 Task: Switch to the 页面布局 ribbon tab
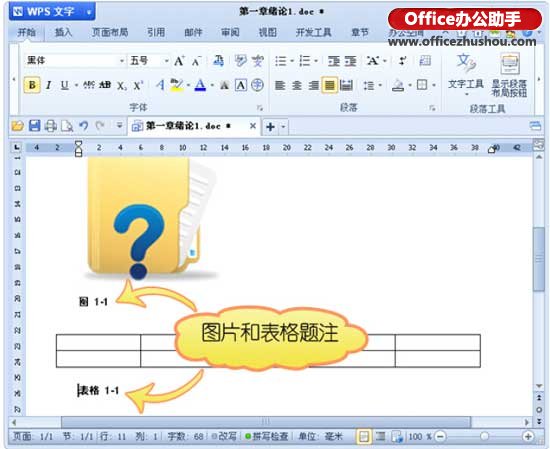point(110,33)
